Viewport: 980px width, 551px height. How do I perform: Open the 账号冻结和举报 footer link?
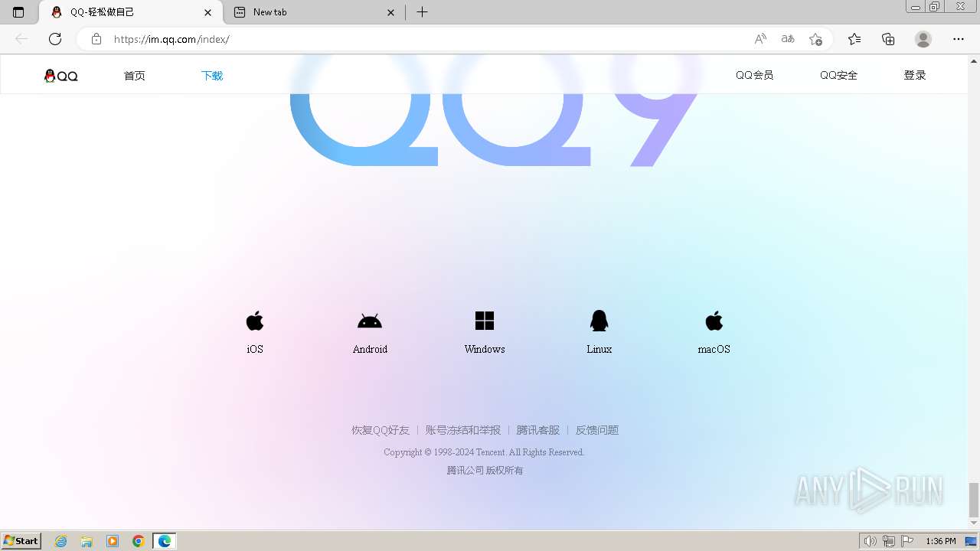pyautogui.click(x=463, y=430)
